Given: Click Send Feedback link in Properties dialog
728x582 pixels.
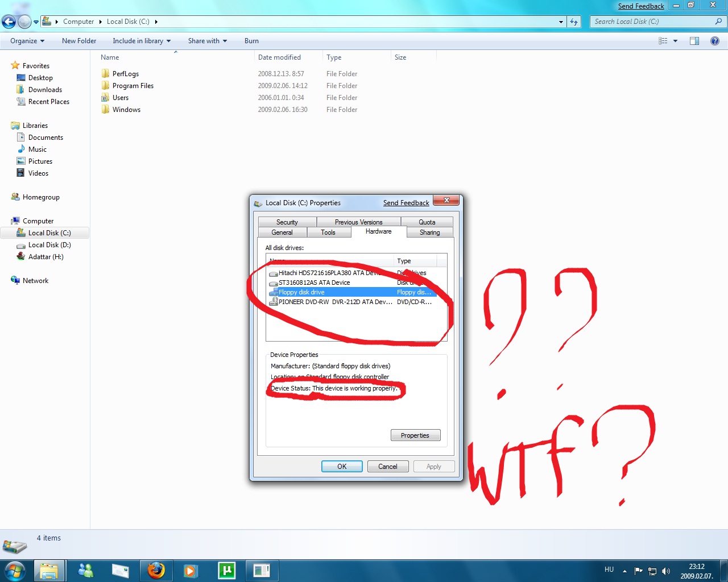Looking at the screenshot, I should [406, 203].
